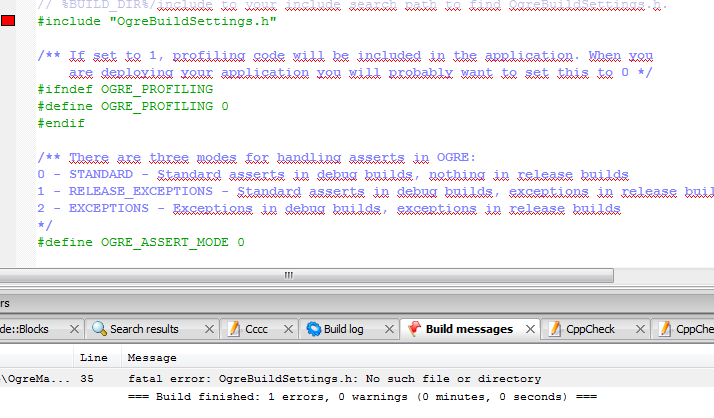Close the Search results tab

coord(209,329)
